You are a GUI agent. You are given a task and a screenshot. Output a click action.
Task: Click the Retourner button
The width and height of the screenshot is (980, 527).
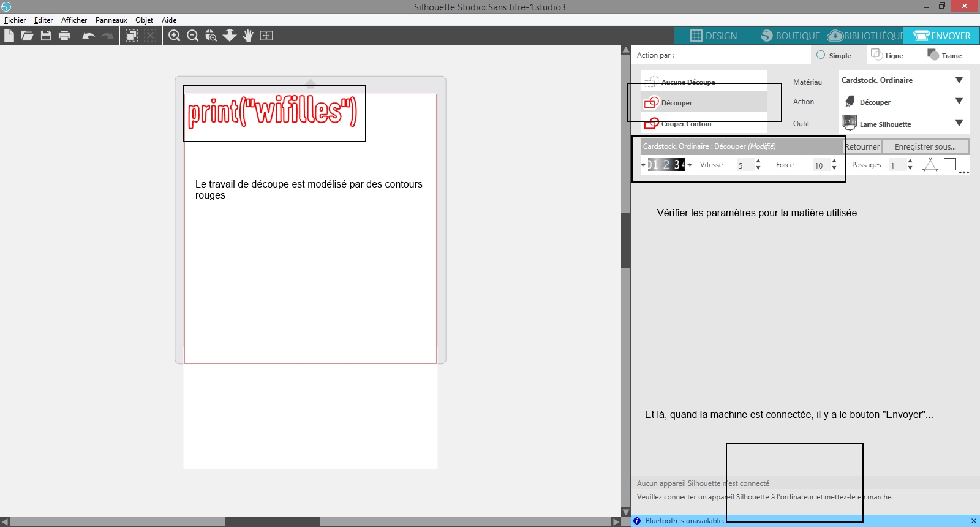pos(862,146)
